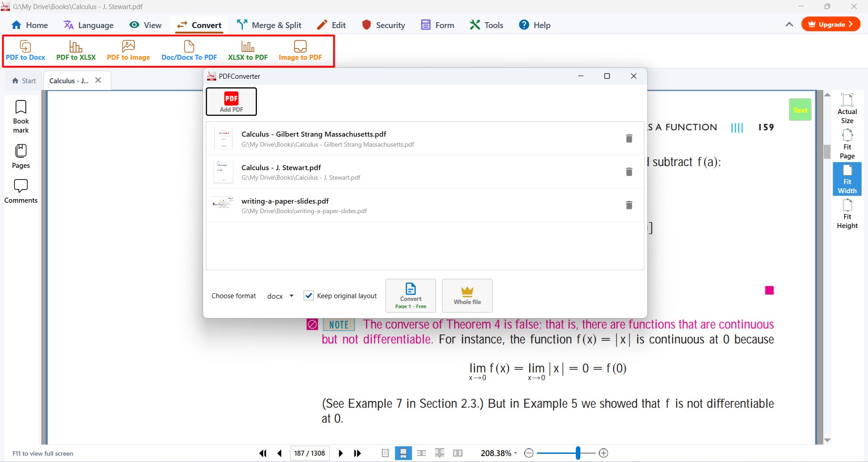The height and width of the screenshot is (462, 868).
Task: Switch to two-page facing layout
Action: (422, 453)
